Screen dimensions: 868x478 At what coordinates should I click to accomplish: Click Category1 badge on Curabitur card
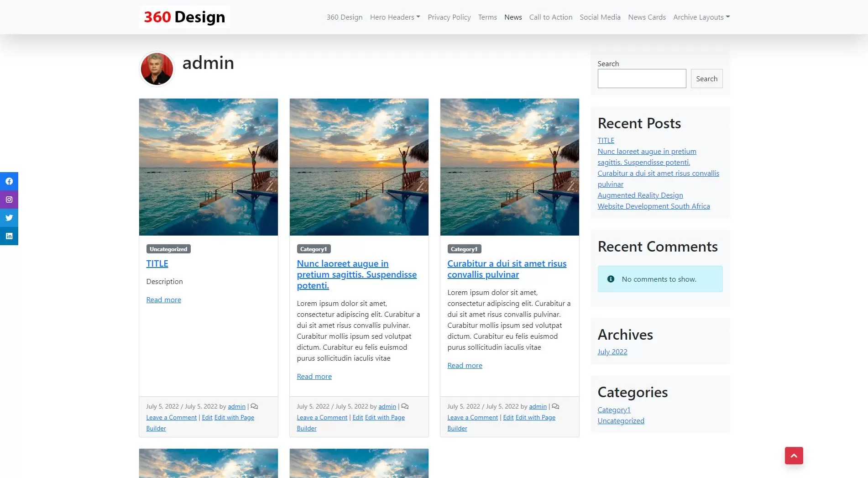[464, 249]
